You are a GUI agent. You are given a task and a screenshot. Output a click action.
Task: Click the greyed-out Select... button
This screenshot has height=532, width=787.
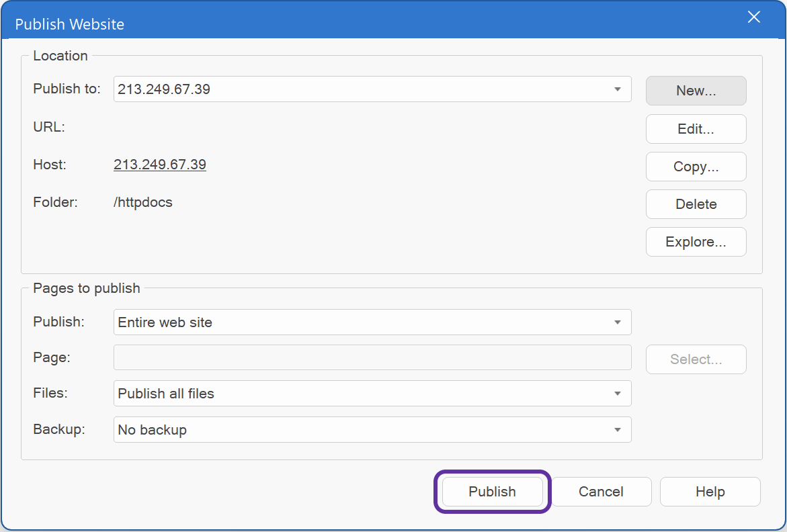(696, 359)
